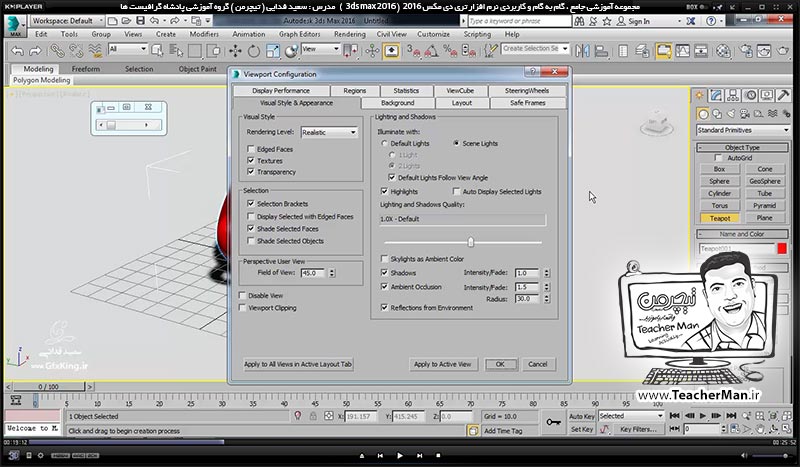
Task: Open the Modify panel tab icon
Action: click(x=716, y=95)
